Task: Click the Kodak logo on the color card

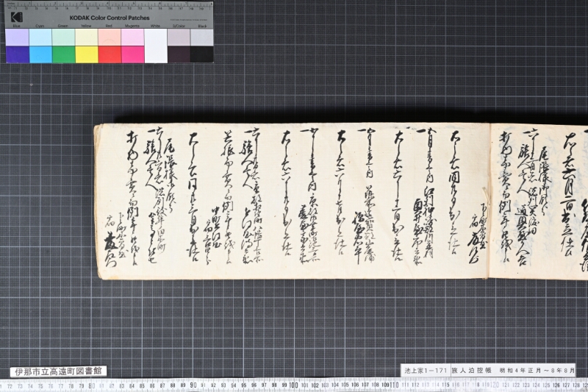Action: (16, 18)
